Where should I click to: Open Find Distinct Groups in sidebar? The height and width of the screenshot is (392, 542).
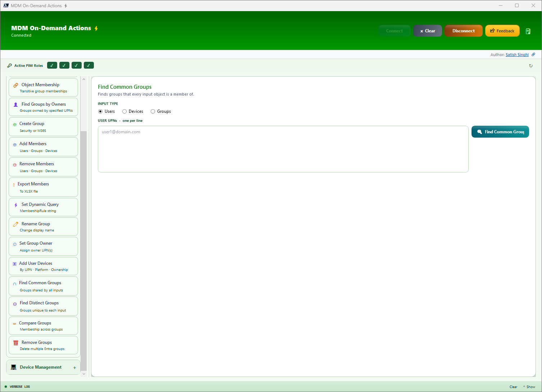click(14, 304)
